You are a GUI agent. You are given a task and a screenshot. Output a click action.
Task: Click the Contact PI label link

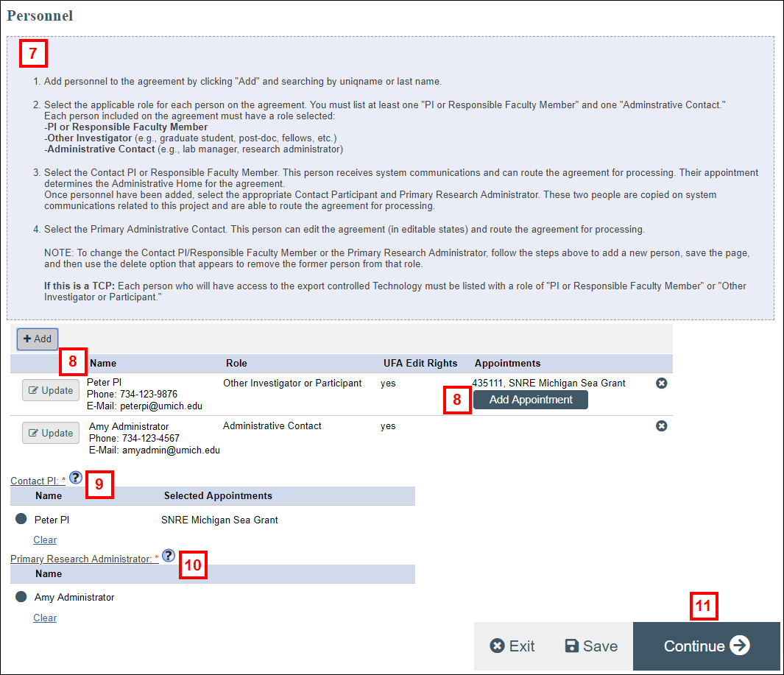(x=38, y=481)
